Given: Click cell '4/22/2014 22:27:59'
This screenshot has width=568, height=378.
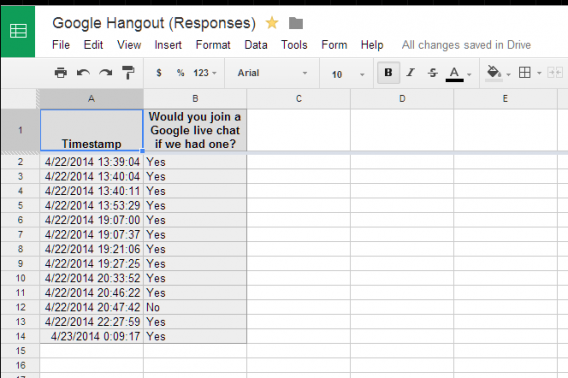Looking at the screenshot, I should pyautogui.click(x=92, y=322).
